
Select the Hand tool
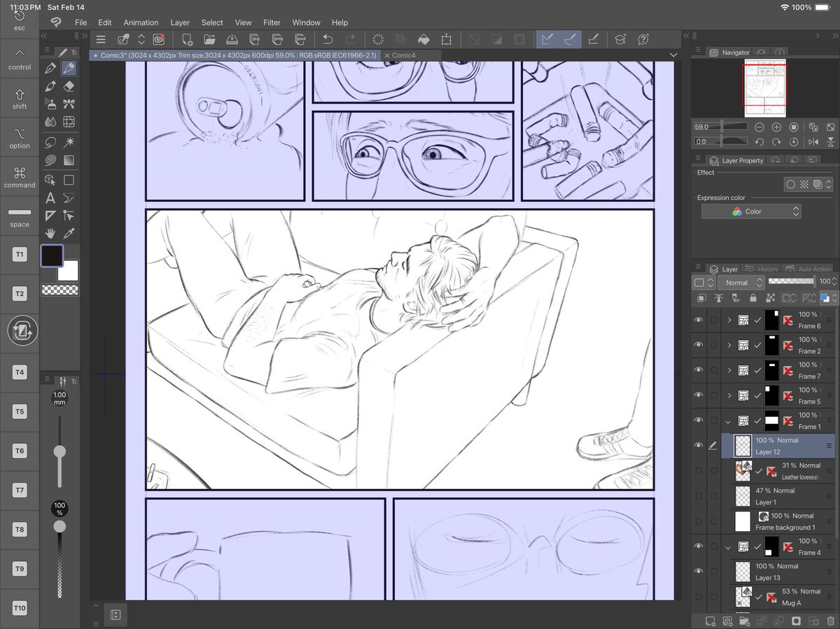(x=50, y=233)
